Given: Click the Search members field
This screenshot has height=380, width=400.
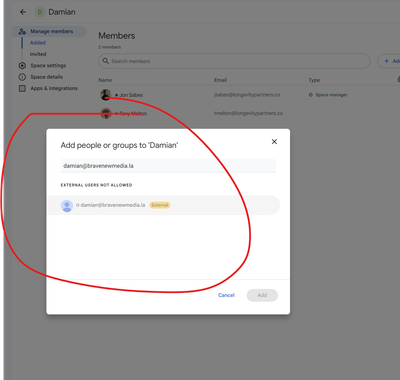Looking at the screenshot, I should point(234,61).
